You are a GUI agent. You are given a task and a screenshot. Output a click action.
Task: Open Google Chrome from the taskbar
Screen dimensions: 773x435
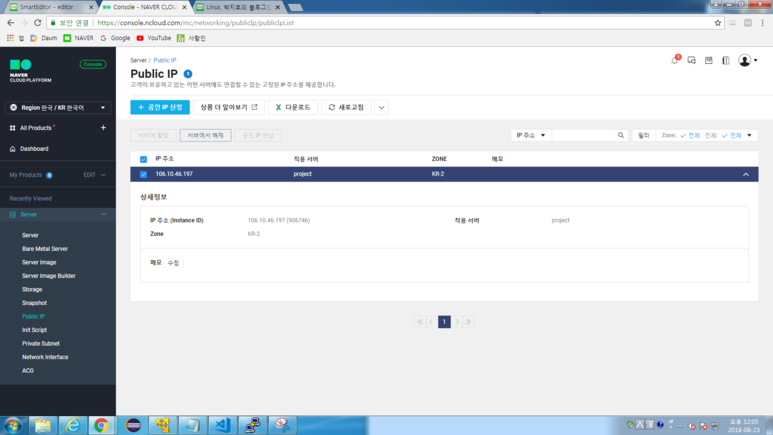[102, 425]
